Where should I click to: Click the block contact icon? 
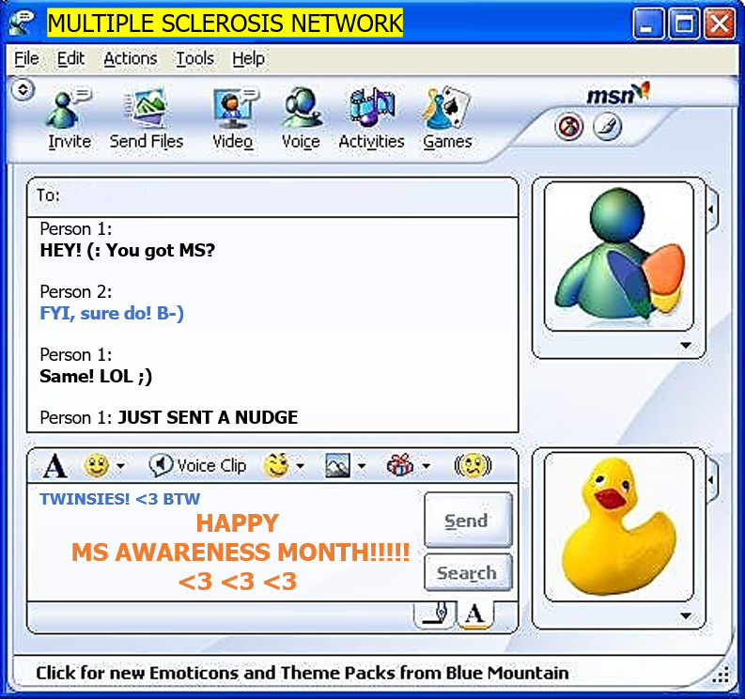pos(568,128)
